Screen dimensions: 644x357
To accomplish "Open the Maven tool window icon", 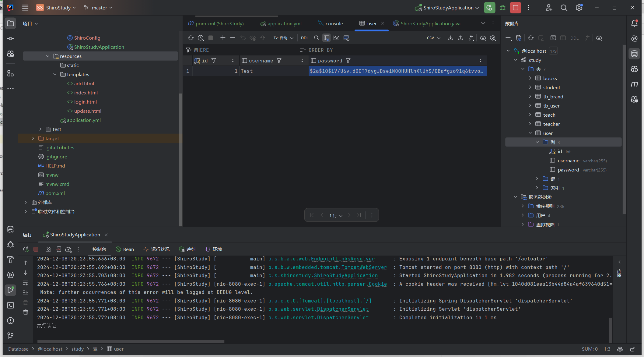I will (x=634, y=84).
